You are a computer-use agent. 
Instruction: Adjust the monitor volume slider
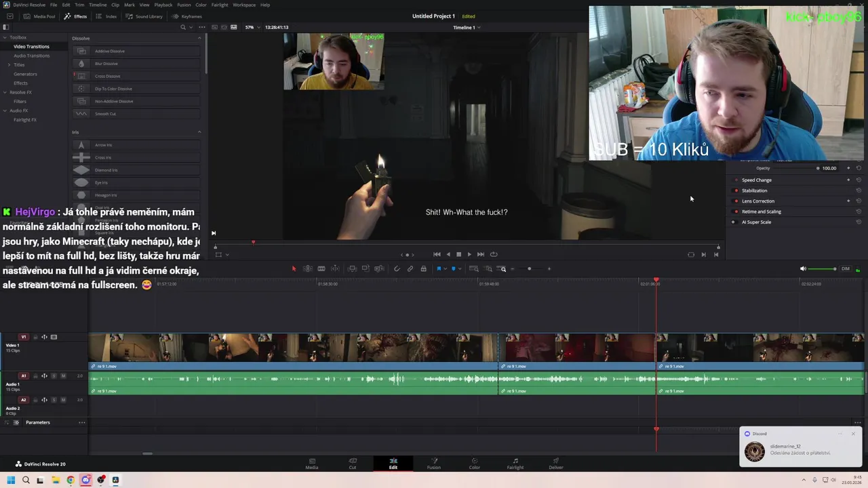(823, 269)
